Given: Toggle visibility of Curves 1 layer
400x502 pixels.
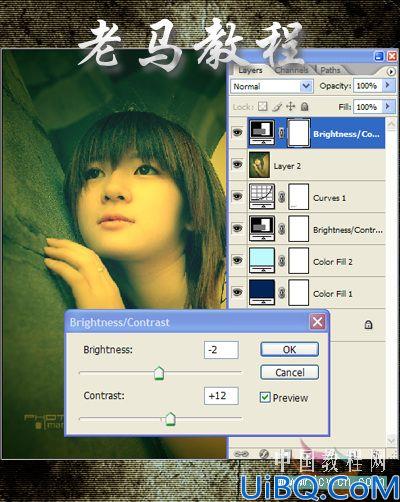Looking at the screenshot, I should coord(237,196).
